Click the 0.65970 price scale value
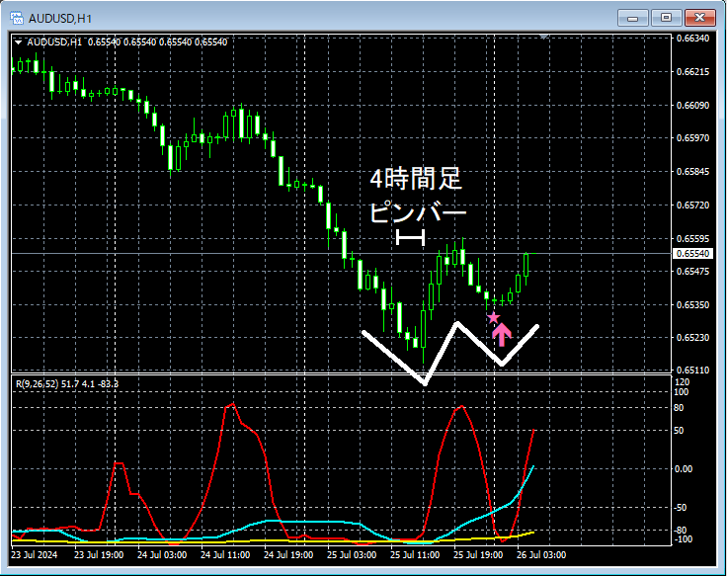Screen dimensions: 728x576 (692, 138)
